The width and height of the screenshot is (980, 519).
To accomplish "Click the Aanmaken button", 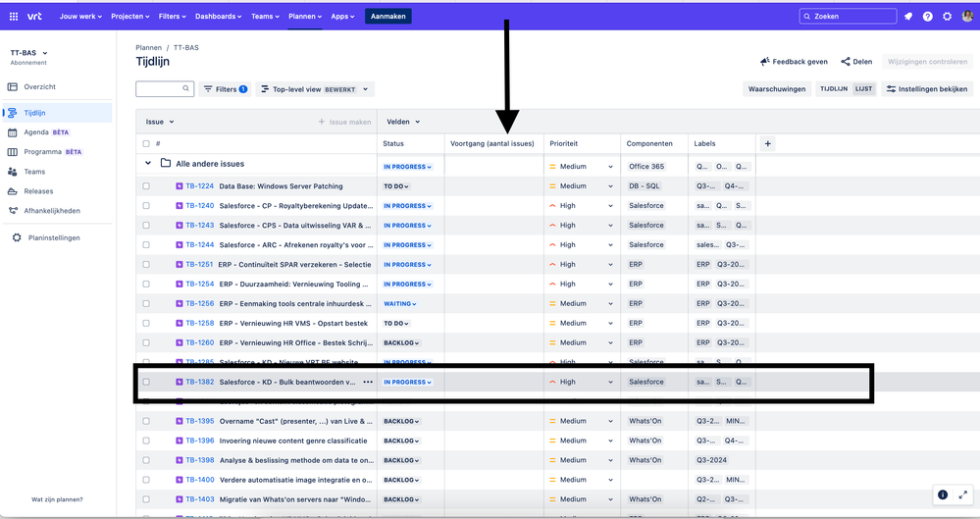I will tap(388, 17).
